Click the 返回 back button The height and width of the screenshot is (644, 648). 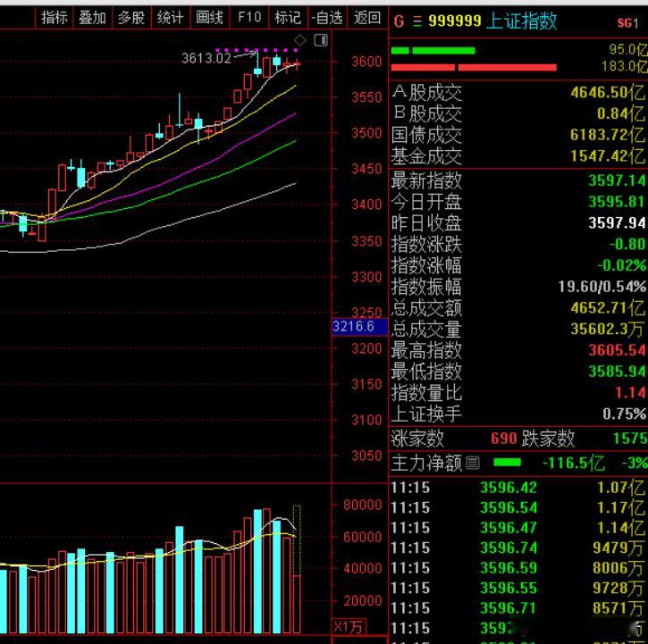tap(367, 18)
